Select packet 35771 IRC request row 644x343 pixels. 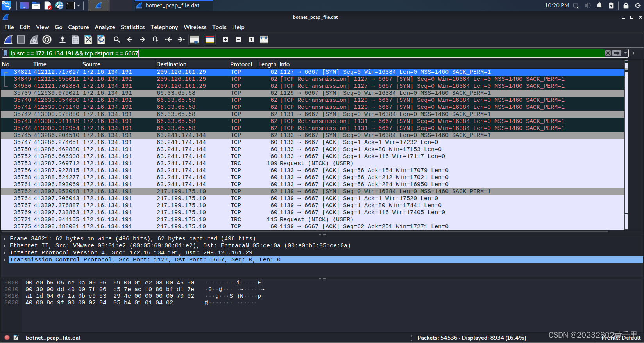click(x=312, y=220)
